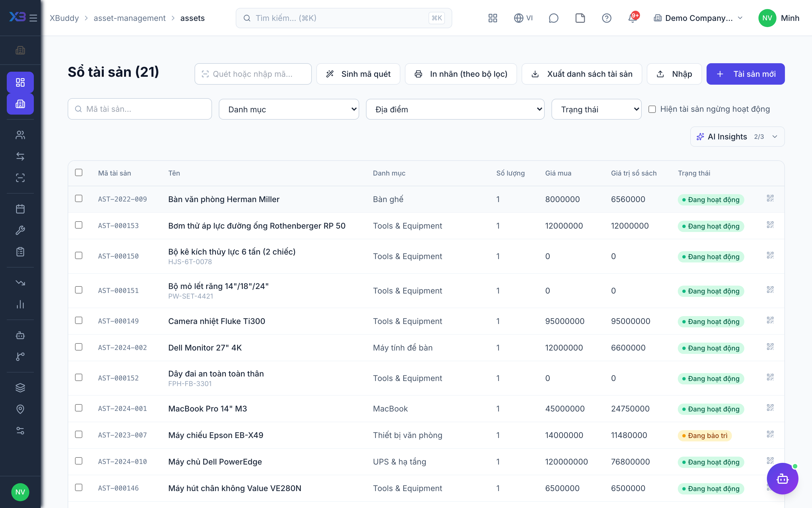This screenshot has width=812, height=508.
Task: Click Sinh mã quét button
Action: pyautogui.click(x=358, y=74)
